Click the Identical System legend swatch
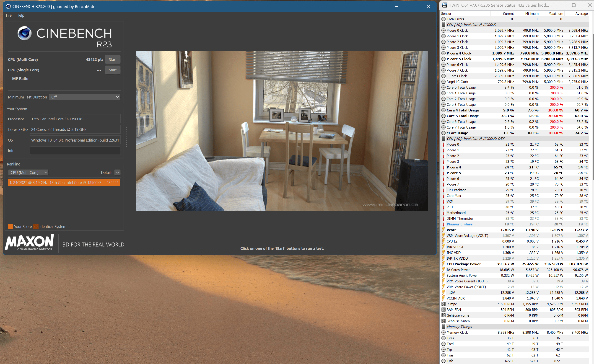The height and width of the screenshot is (364, 594). (36, 227)
